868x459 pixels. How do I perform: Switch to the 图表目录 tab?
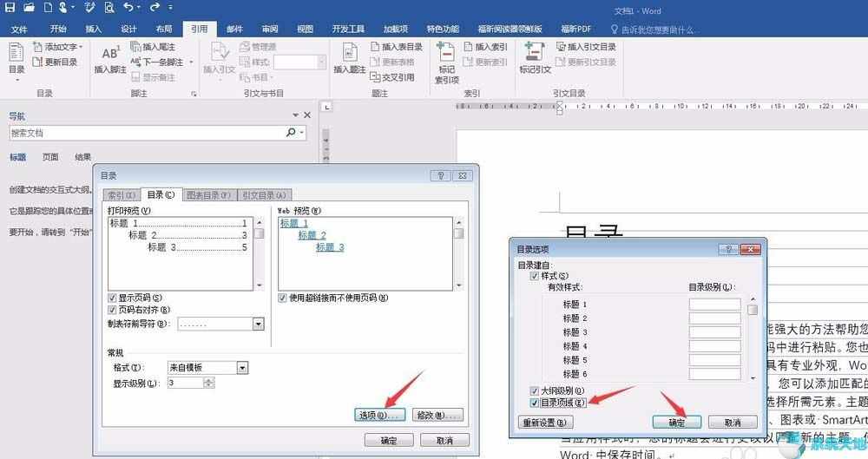pos(208,195)
